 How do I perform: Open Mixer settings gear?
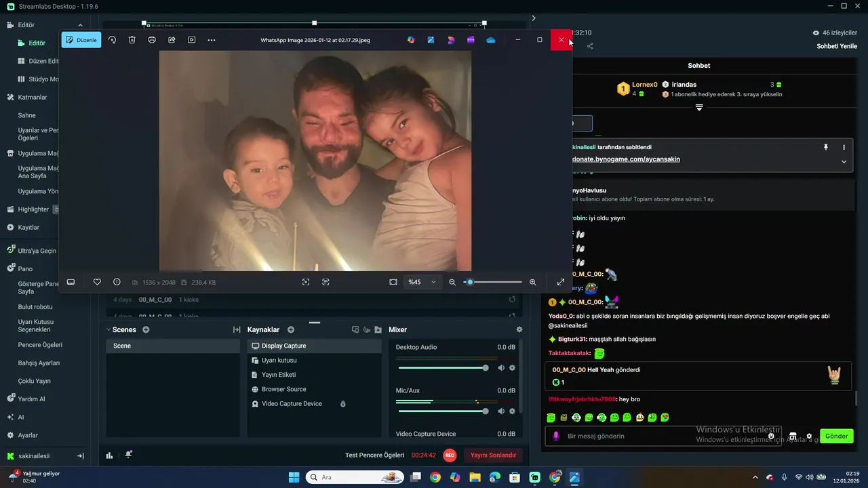(519, 329)
